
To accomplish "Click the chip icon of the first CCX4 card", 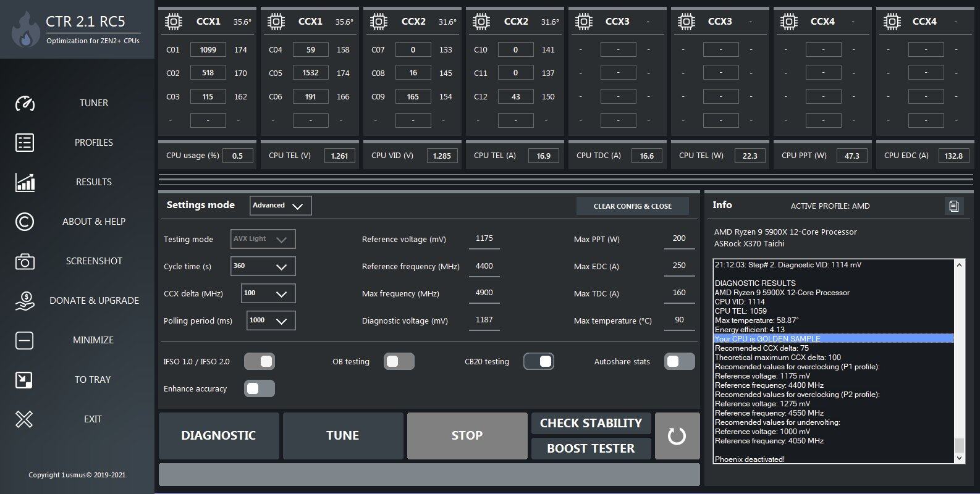I will pyautogui.click(x=789, y=22).
